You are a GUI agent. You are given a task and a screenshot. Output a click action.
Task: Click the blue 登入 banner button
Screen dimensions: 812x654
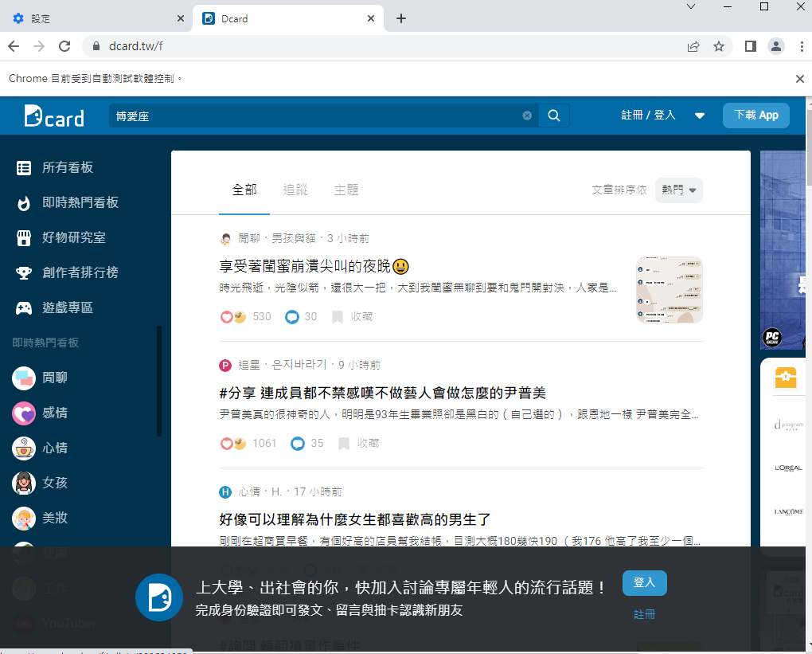pyautogui.click(x=644, y=583)
